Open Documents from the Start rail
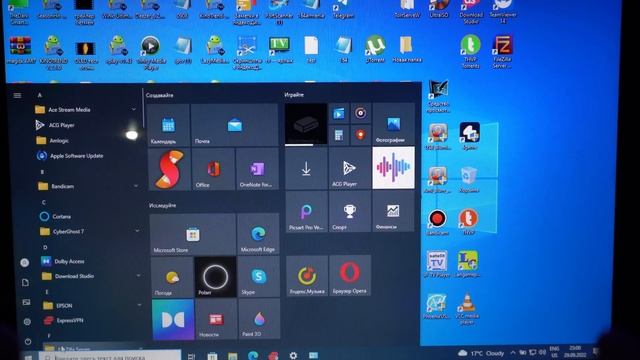Screen dimensions: 640x360 pos(25,282)
